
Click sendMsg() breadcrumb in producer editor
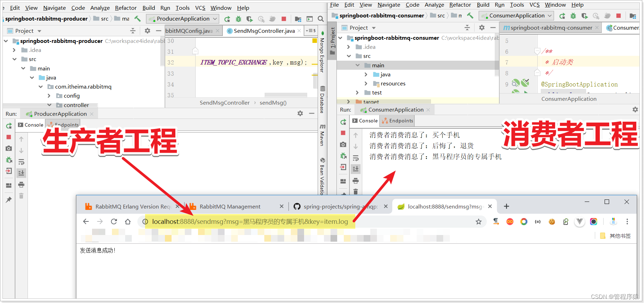(x=273, y=103)
